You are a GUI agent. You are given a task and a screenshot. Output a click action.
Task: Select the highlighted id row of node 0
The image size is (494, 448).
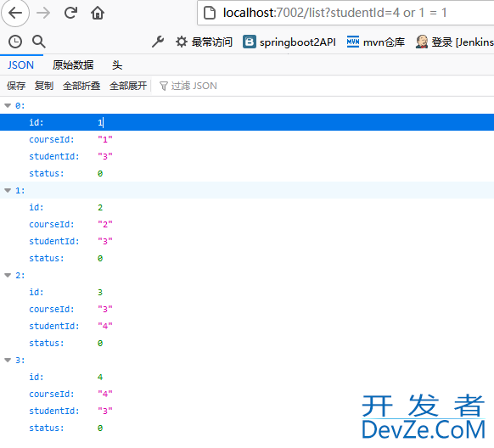(247, 122)
